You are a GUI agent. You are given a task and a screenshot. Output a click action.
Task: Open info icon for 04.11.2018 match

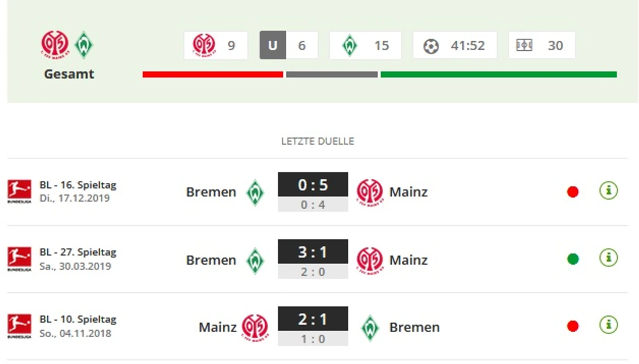click(608, 325)
